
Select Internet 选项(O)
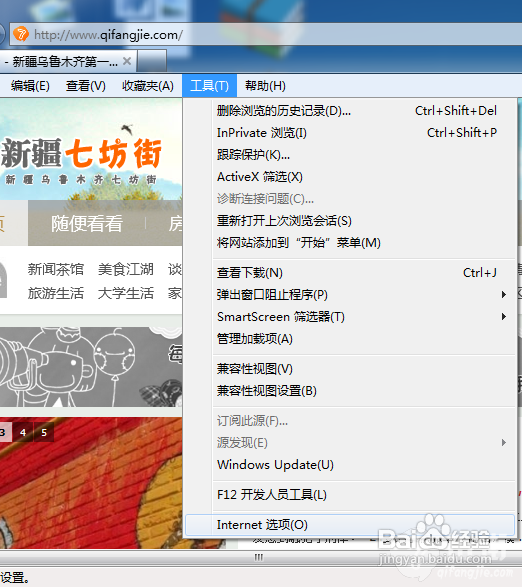pyautogui.click(x=350, y=525)
